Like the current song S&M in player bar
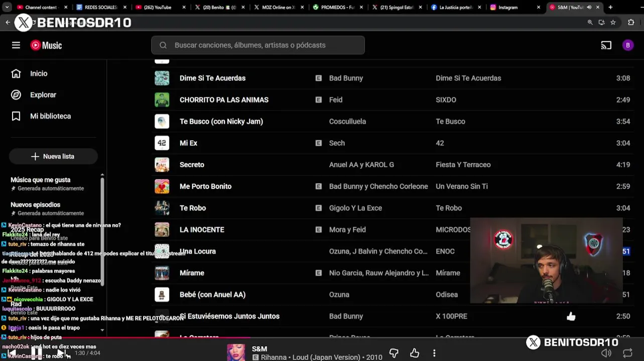Screen dimensions: 644x361 415,353
